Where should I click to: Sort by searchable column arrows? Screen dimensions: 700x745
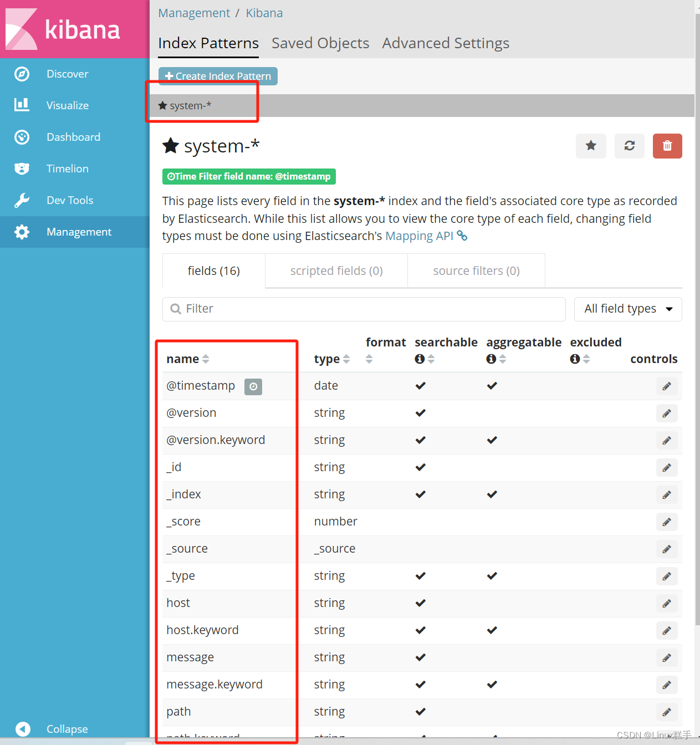pos(431,359)
